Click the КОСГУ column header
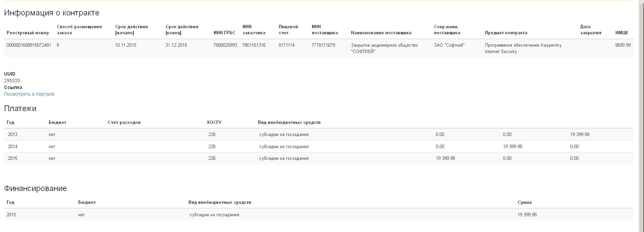This screenshot has width=644, height=232. pos(214,122)
